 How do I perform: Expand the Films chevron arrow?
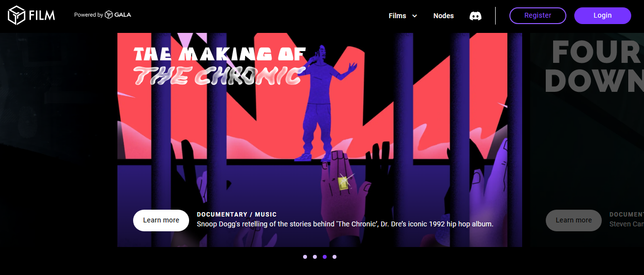(x=414, y=16)
